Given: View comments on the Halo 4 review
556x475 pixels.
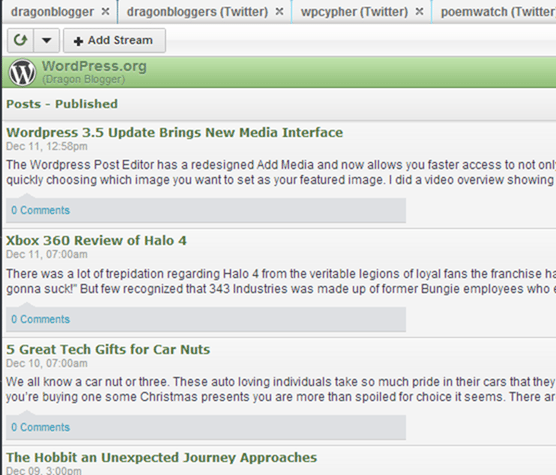Looking at the screenshot, I should (x=40, y=319).
